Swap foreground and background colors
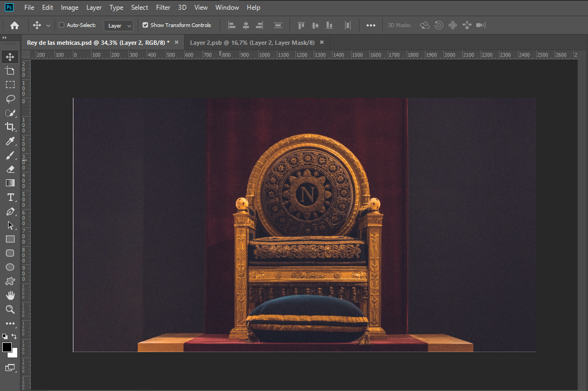The width and height of the screenshot is (588, 391). click(x=14, y=336)
